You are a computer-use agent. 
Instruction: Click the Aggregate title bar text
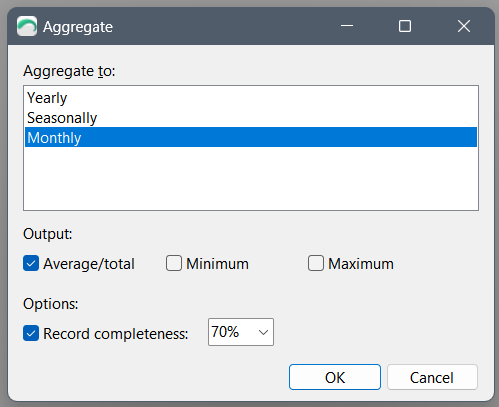tap(78, 27)
